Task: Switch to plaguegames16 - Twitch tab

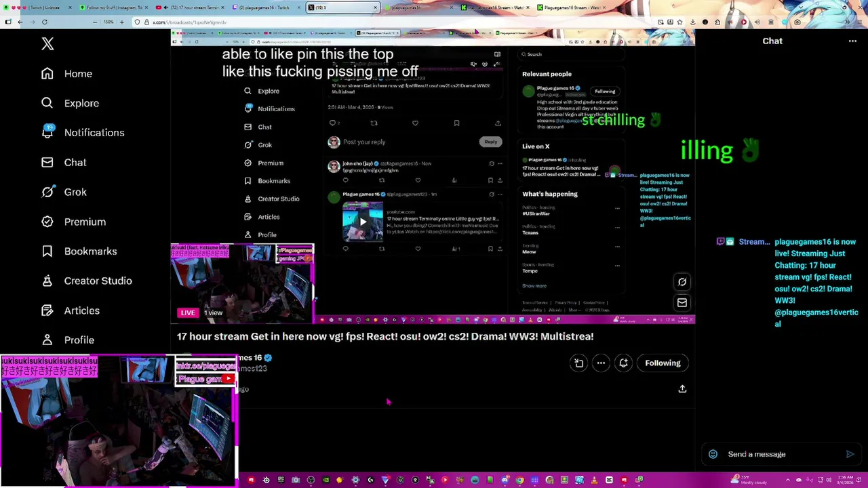Action: (x=264, y=7)
